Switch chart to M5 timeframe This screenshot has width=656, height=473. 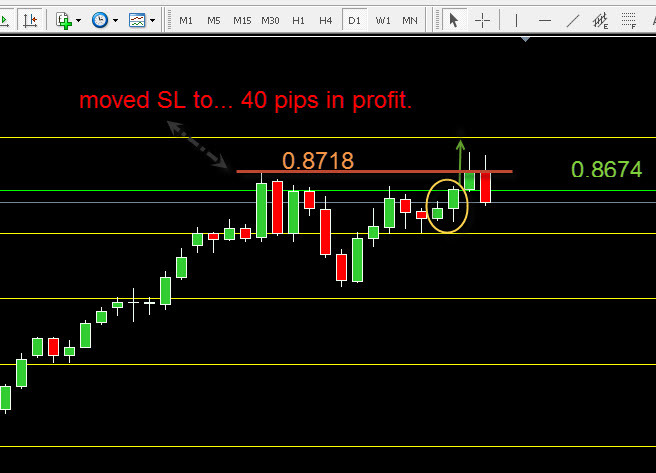tap(214, 20)
